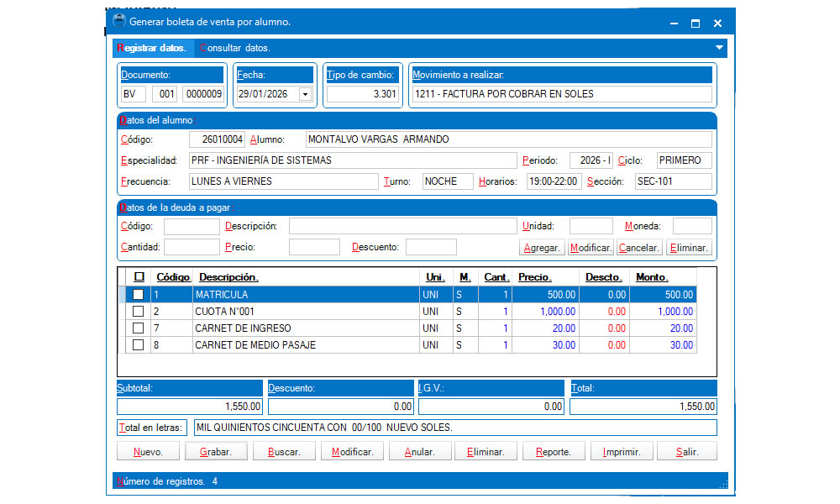The width and height of the screenshot is (840, 504).
Task: Open the Registrar datos tab
Action: click(151, 48)
